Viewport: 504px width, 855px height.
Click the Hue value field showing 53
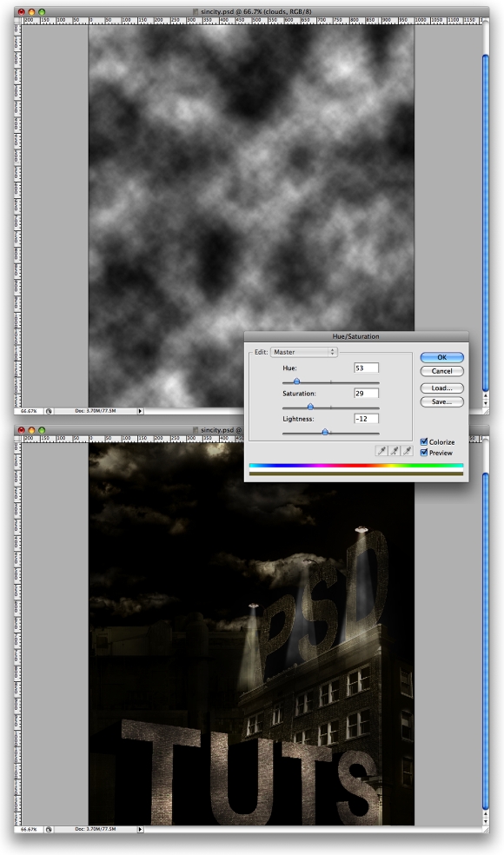pyautogui.click(x=366, y=368)
